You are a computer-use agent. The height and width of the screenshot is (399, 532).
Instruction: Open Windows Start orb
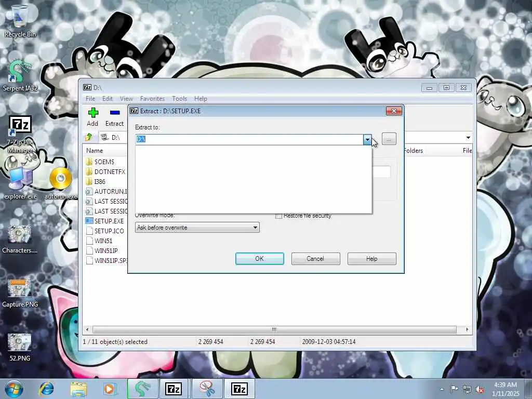14,389
